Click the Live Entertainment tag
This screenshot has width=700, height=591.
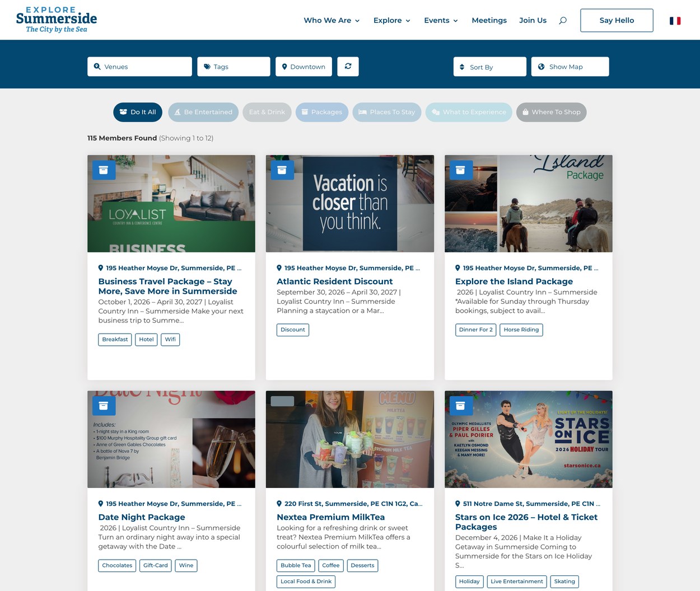click(517, 581)
